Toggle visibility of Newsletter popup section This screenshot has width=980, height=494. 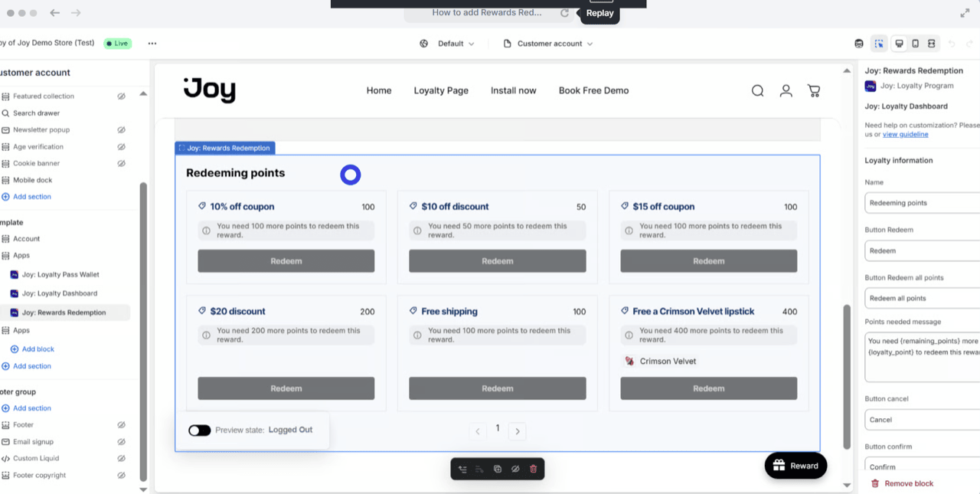point(121,130)
